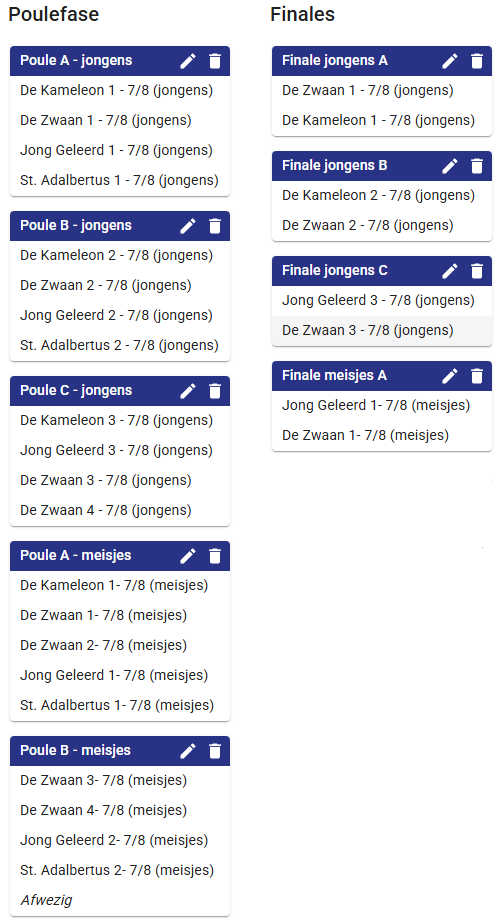Remove Finale meisjes A using trash icon
Image resolution: width=503 pixels, height=923 pixels.
pyautogui.click(x=477, y=375)
